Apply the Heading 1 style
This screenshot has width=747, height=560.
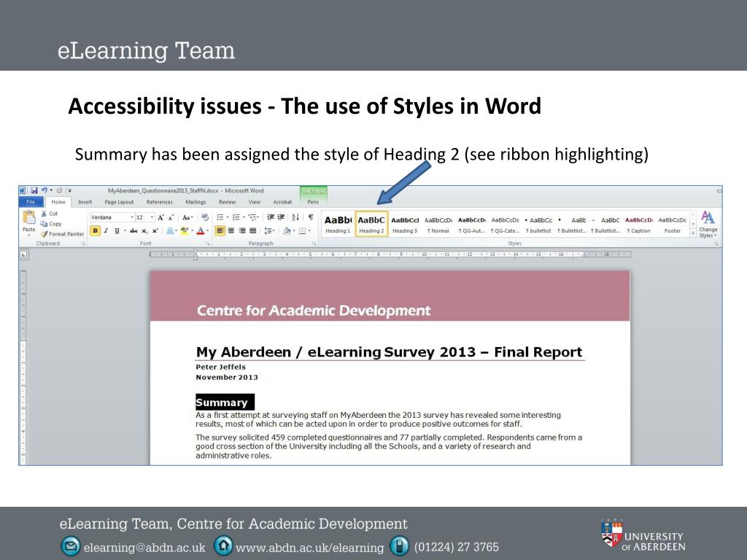[338, 225]
